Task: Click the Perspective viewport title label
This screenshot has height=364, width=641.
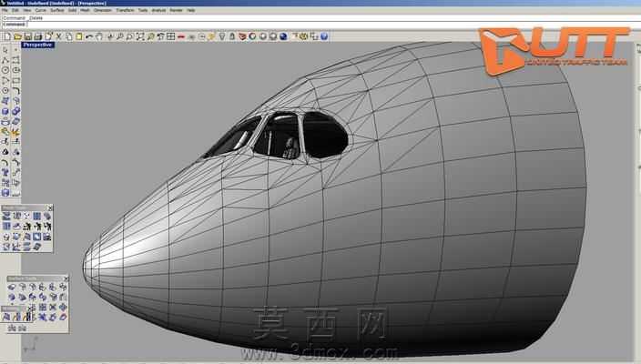Action: [37, 45]
